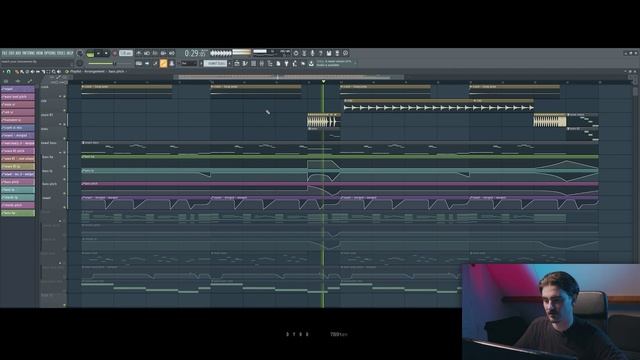Open clip menu of teal bass lp clip

[x=83, y=170]
